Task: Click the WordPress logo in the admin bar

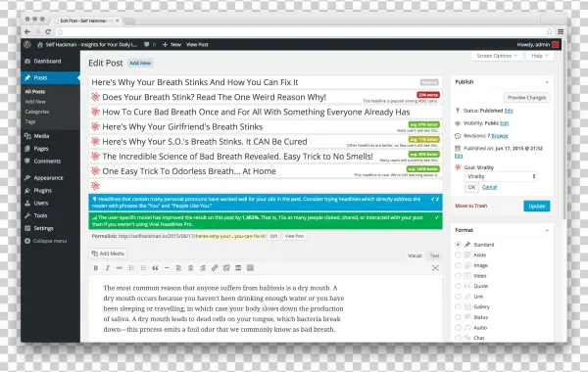Action: pyautogui.click(x=27, y=45)
